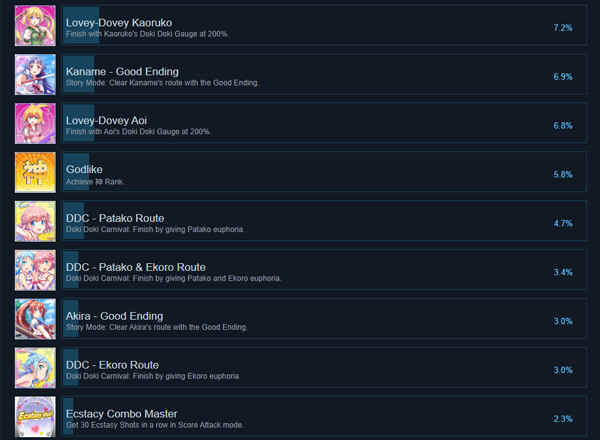Click the Ecstacy Combo Master achievement icon
The image size is (600, 440).
pyautogui.click(x=35, y=417)
